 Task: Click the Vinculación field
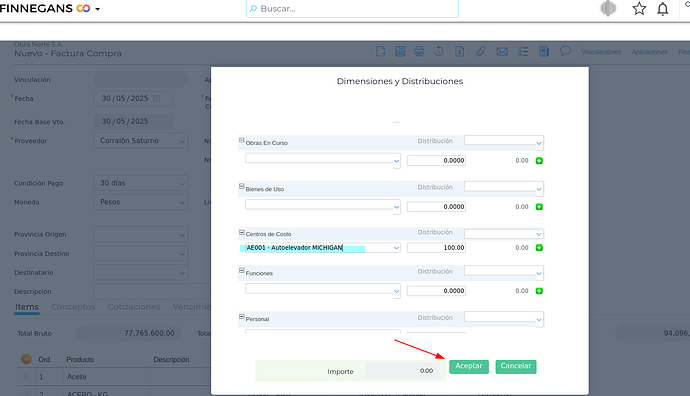pos(141,80)
